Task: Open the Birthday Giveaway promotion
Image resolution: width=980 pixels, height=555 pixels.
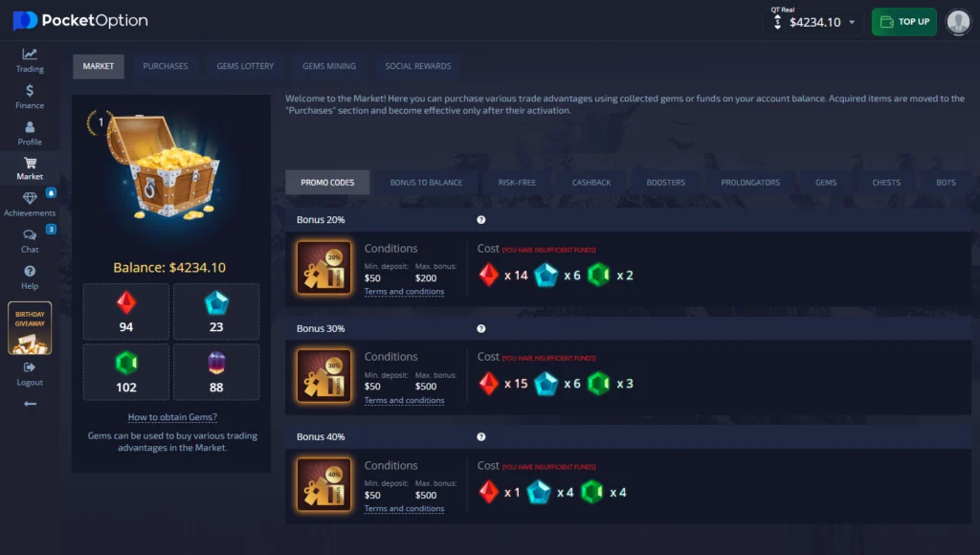Action: click(x=30, y=326)
